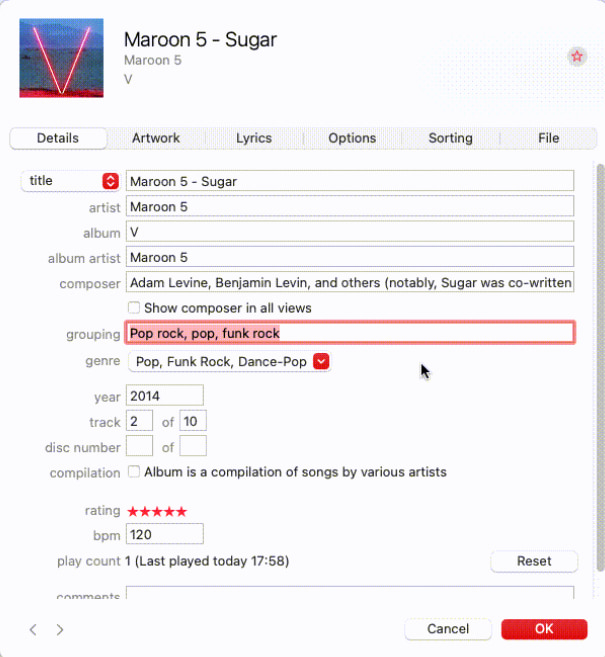Reset the play count
Image resolution: width=605 pixels, height=657 pixels.
[x=534, y=561]
